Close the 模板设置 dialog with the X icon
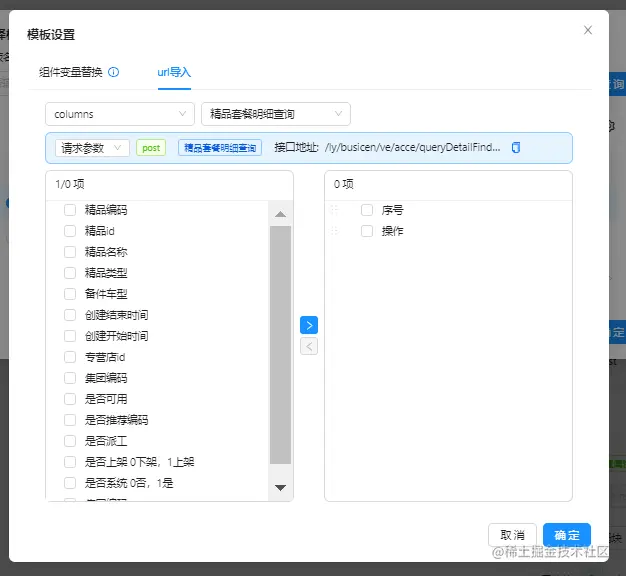This screenshot has height=576, width=626. tap(588, 30)
